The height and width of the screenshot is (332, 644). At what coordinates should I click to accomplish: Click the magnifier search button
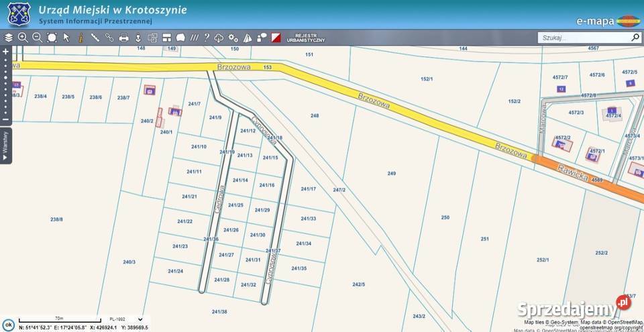(635, 38)
